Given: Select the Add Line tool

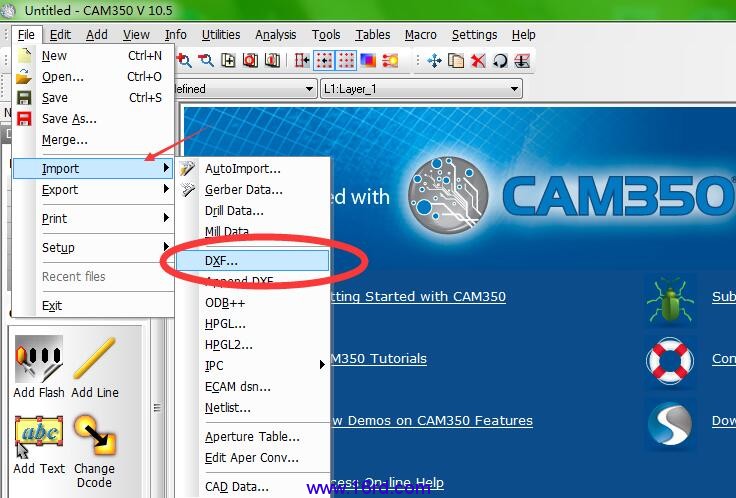Looking at the screenshot, I should [95, 360].
